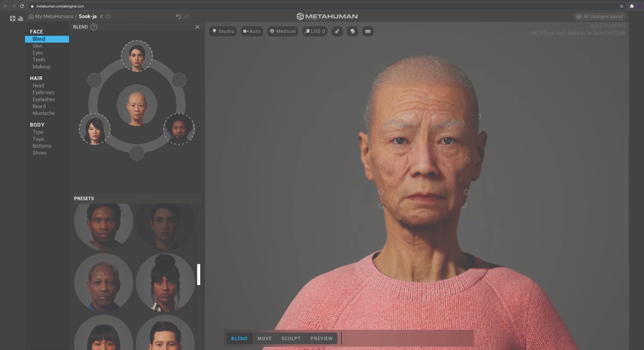The image size is (644, 350).
Task: Click the browser back arrow
Action: [5, 6]
